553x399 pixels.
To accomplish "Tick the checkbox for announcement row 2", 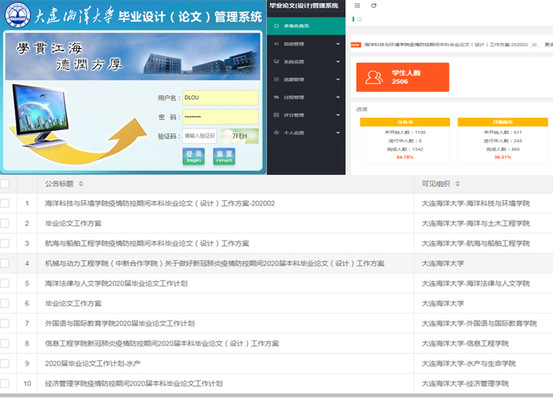I will point(5,223).
